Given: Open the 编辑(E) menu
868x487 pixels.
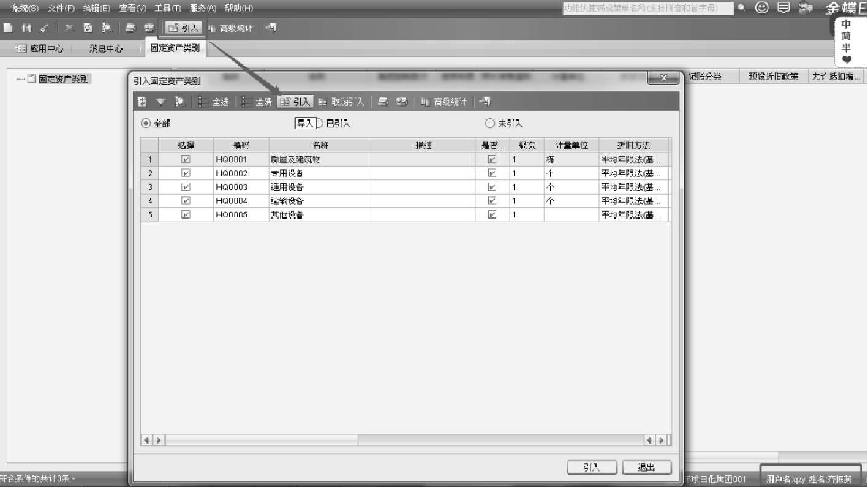Looking at the screenshot, I should point(97,8).
